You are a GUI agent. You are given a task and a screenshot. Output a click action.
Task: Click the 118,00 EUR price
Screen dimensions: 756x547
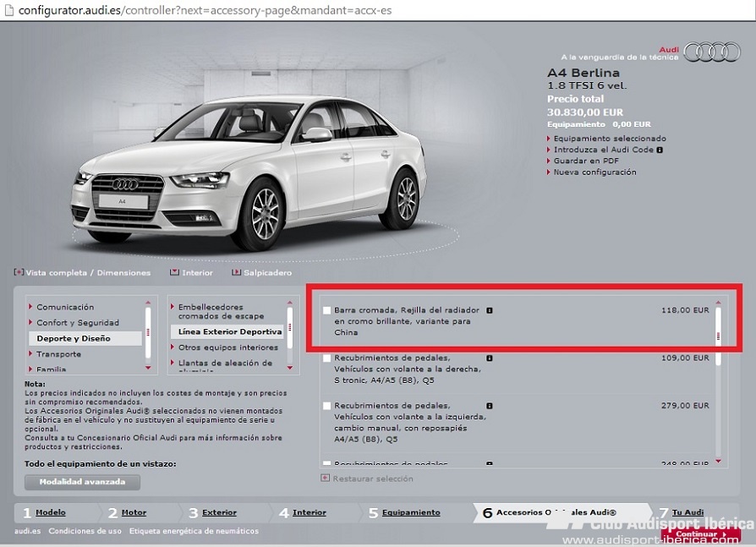(x=685, y=310)
